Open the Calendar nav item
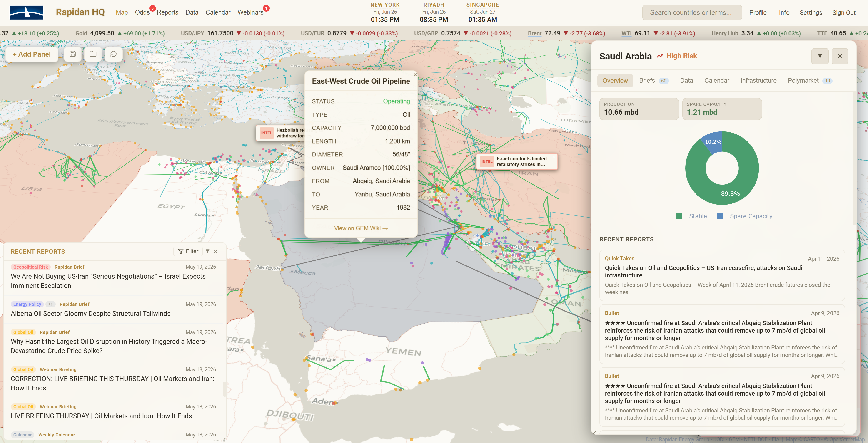The width and height of the screenshot is (868, 443). point(218,12)
